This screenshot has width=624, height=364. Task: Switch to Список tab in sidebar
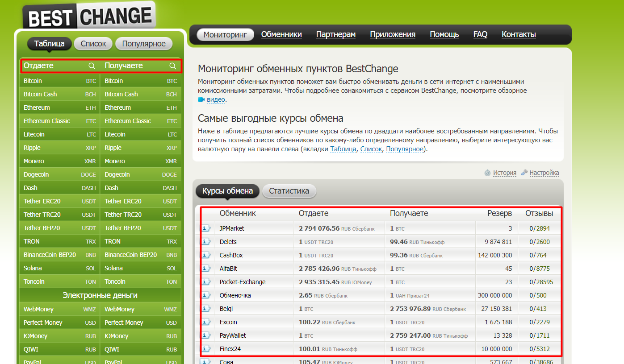(93, 44)
